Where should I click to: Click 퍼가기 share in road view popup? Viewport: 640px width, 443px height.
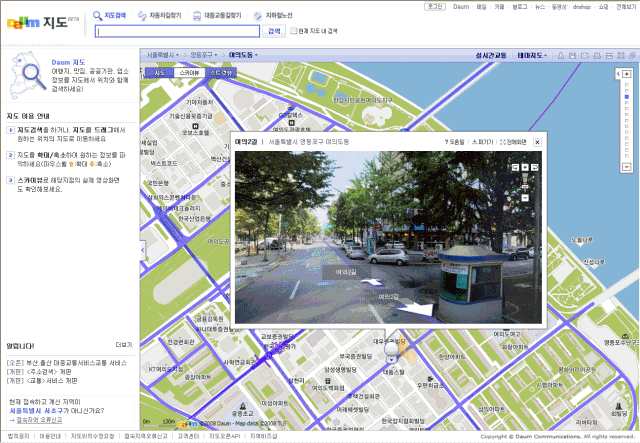coord(482,142)
